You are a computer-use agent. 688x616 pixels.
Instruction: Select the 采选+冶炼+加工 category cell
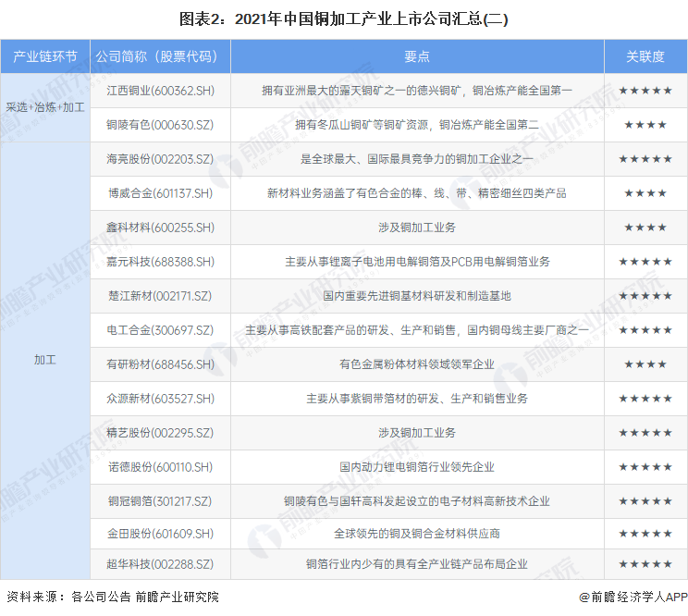coord(45,107)
